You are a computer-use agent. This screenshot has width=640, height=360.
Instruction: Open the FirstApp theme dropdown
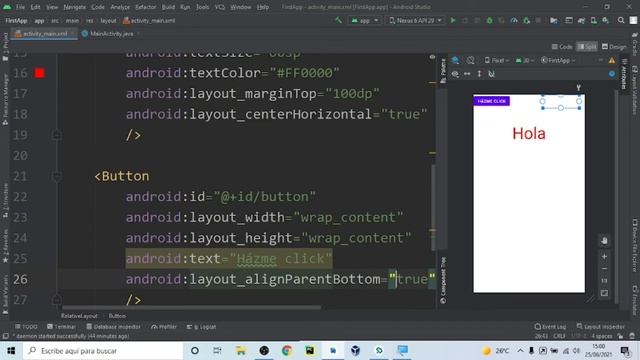click(x=558, y=60)
